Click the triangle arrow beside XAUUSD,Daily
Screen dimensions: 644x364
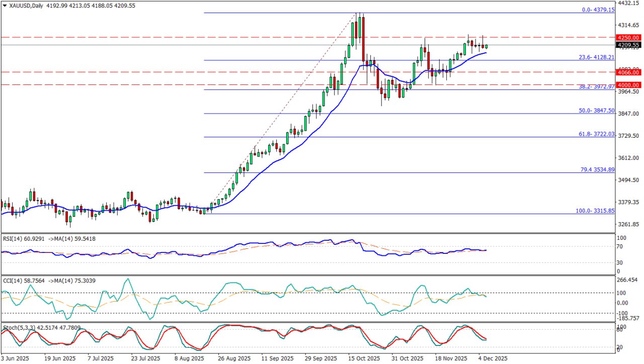coord(5,6)
